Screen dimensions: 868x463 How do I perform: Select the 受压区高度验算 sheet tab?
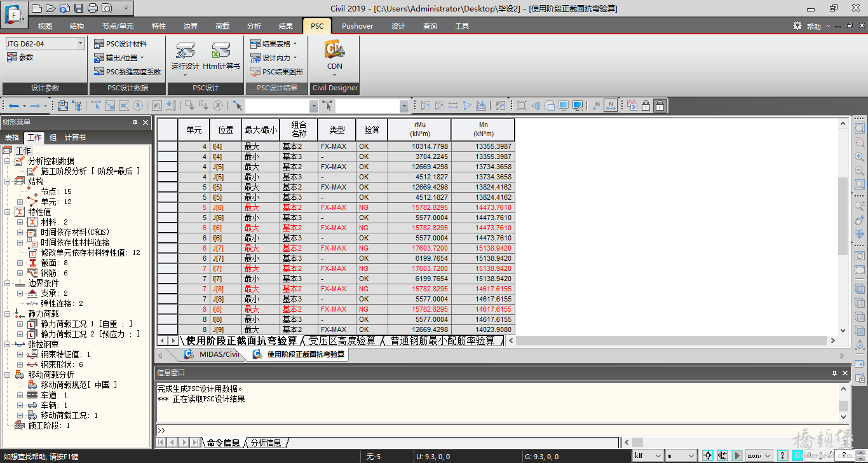tap(342, 341)
